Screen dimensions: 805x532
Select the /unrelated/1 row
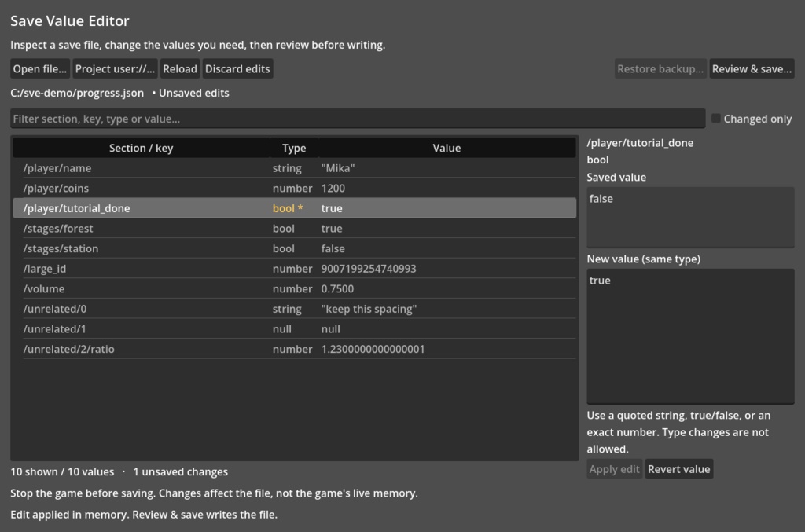click(x=294, y=328)
